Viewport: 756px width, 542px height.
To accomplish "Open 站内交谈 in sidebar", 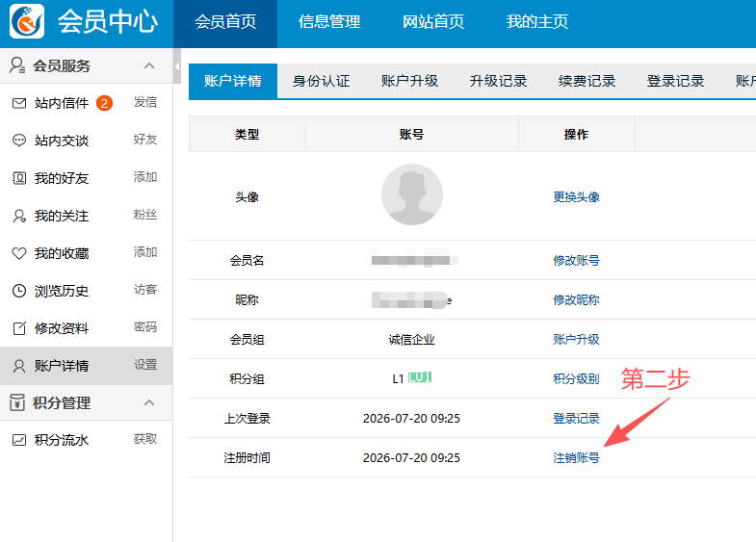I will pyautogui.click(x=62, y=141).
